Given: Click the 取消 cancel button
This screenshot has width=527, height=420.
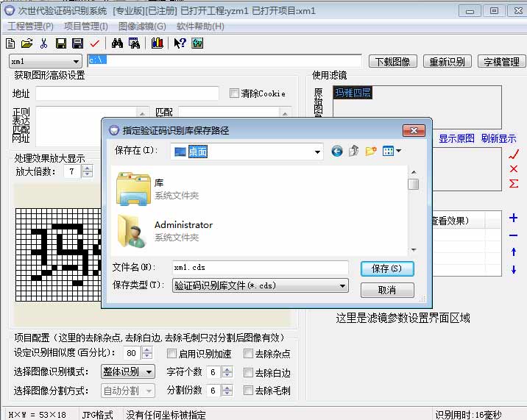Looking at the screenshot, I should point(387,291).
